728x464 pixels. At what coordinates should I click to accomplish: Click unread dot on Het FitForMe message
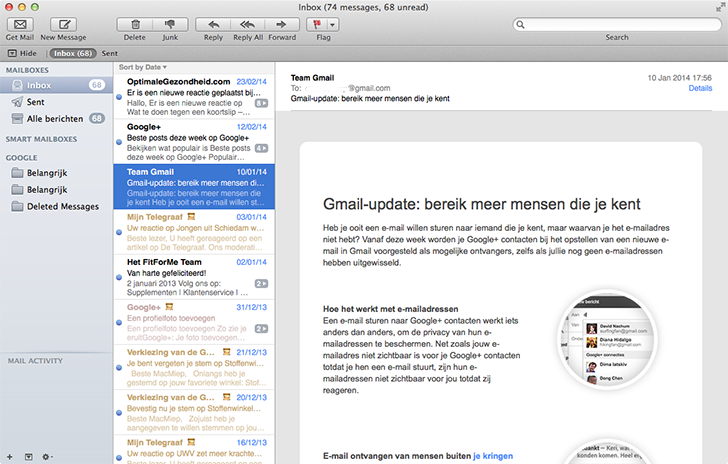pos(119,277)
